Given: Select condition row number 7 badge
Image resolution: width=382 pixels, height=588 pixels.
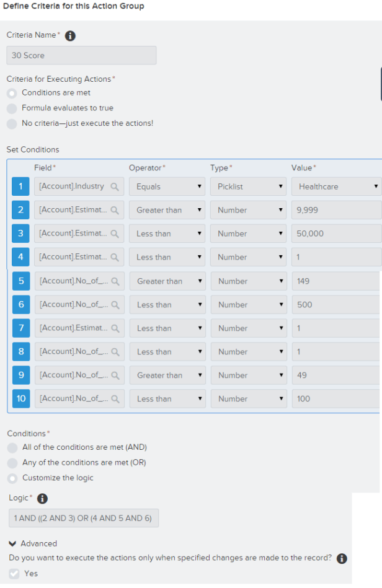Looking at the screenshot, I should click(21, 328).
